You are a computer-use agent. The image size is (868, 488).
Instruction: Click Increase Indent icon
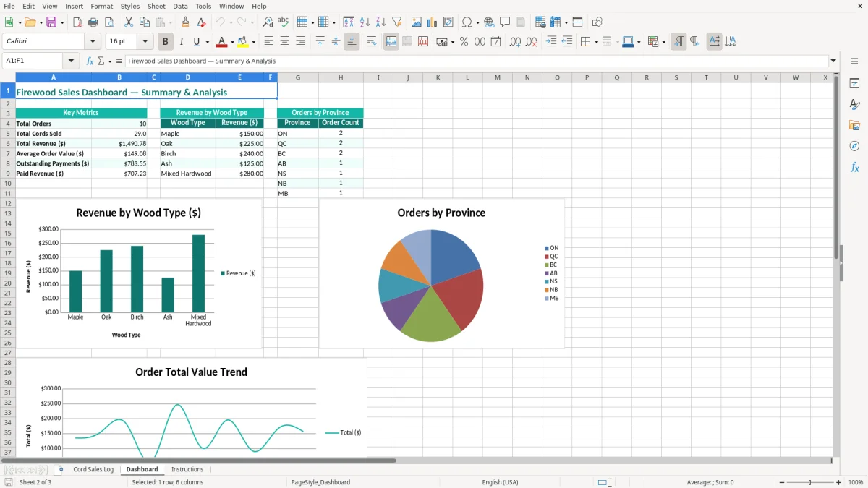pyautogui.click(x=551, y=42)
